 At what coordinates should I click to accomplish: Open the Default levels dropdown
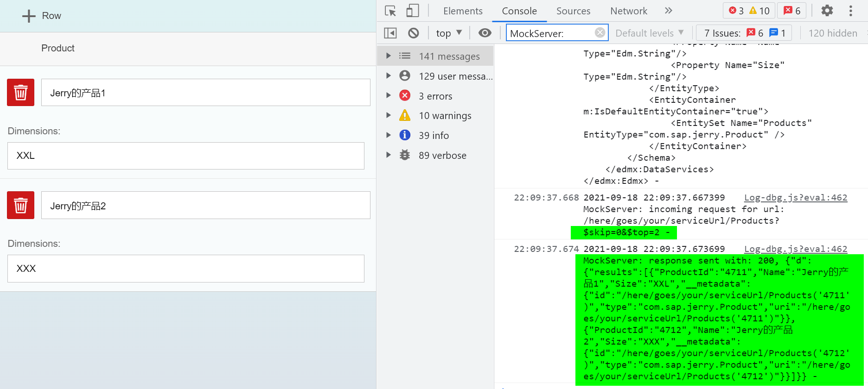[x=650, y=33]
